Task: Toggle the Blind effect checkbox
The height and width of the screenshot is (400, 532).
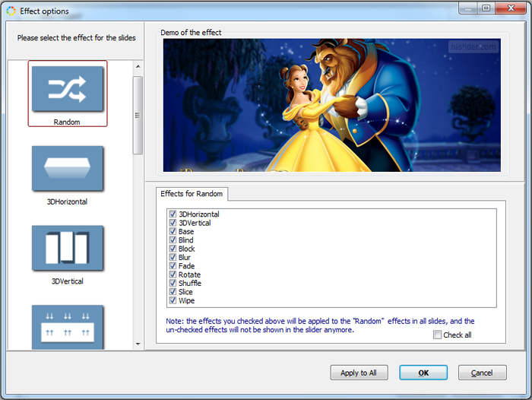Action: [x=173, y=240]
